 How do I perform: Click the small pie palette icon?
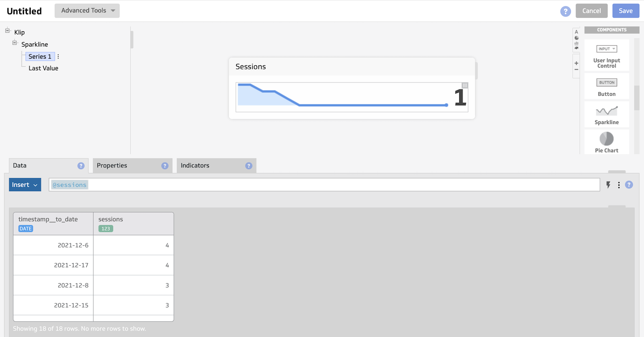click(576, 38)
